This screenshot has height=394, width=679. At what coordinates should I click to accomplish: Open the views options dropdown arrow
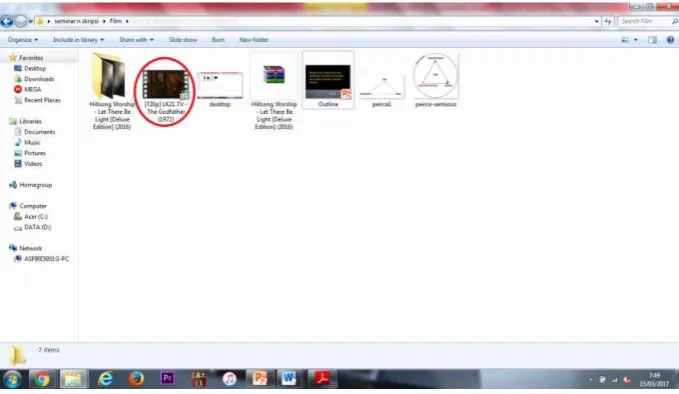click(636, 40)
